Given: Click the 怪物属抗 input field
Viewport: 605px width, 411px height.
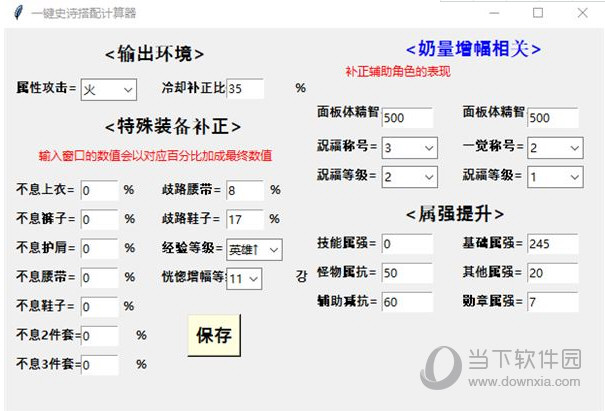Looking at the screenshot, I should pos(407,273).
